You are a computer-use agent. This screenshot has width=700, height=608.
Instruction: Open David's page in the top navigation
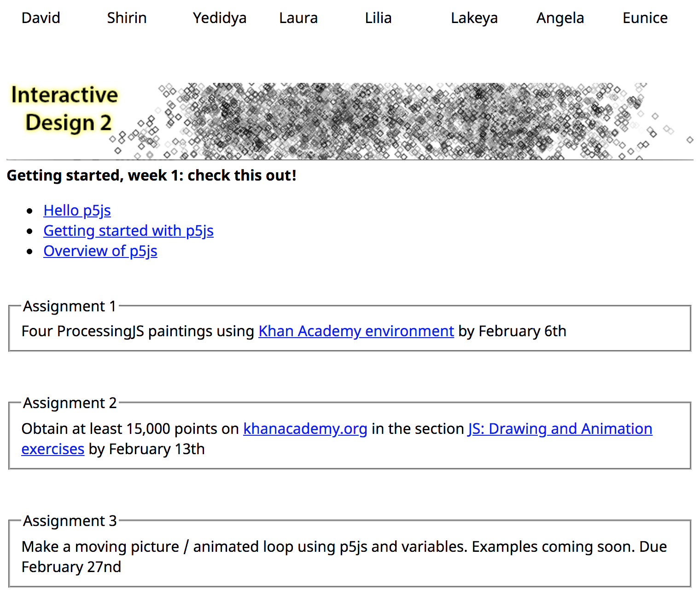(x=41, y=18)
